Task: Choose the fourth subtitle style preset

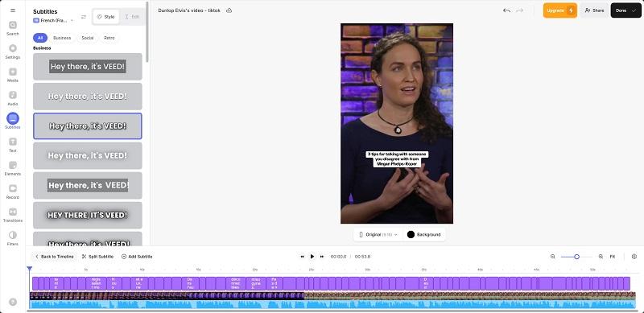Action: (x=88, y=155)
